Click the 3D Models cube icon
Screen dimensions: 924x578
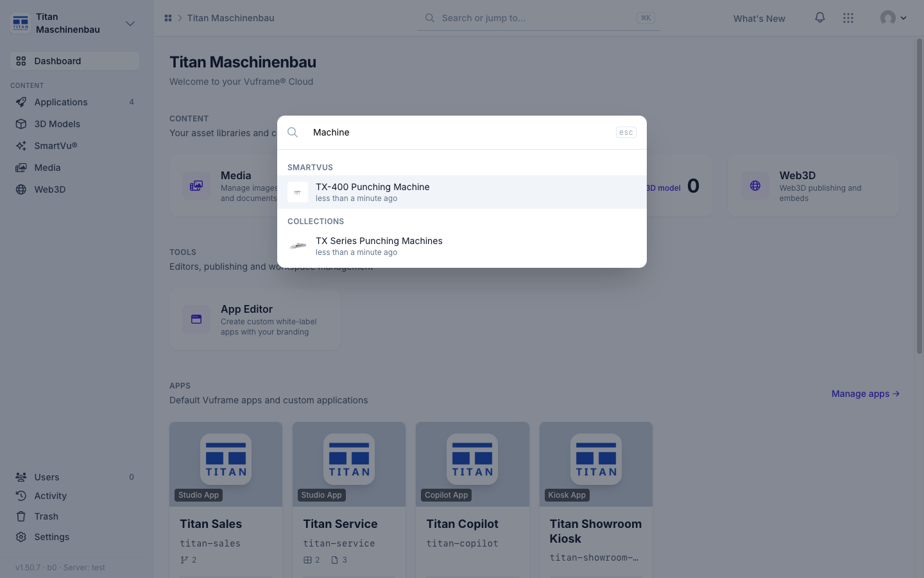(x=21, y=124)
